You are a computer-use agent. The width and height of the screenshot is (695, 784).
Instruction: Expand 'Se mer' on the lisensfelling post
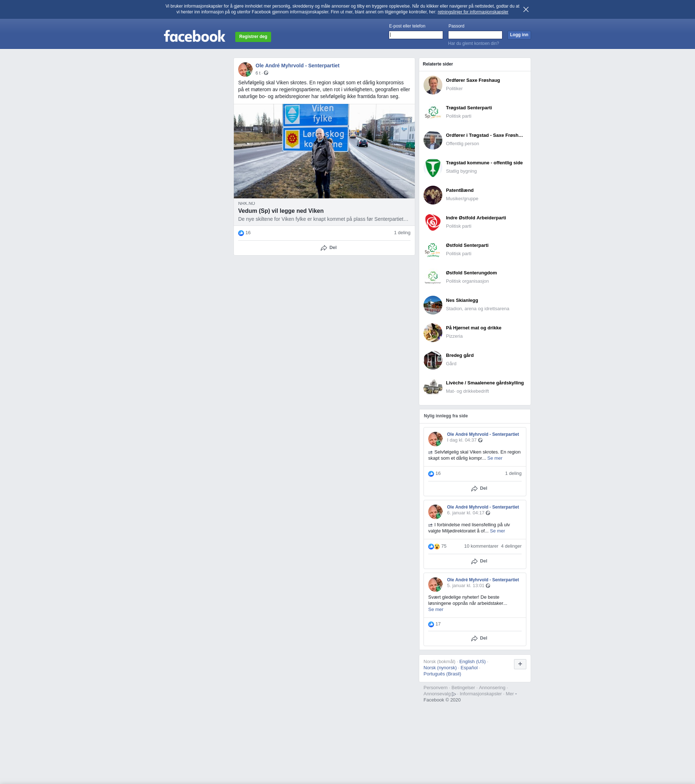497,531
